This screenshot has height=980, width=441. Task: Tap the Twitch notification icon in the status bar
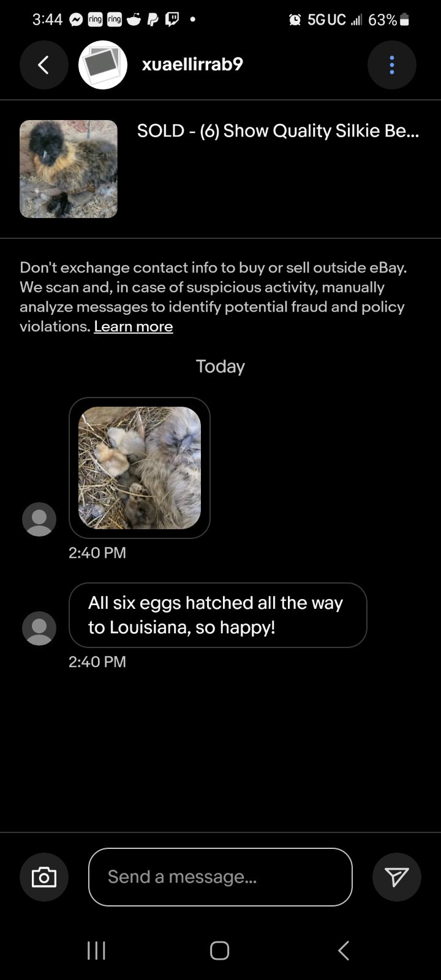click(172, 20)
